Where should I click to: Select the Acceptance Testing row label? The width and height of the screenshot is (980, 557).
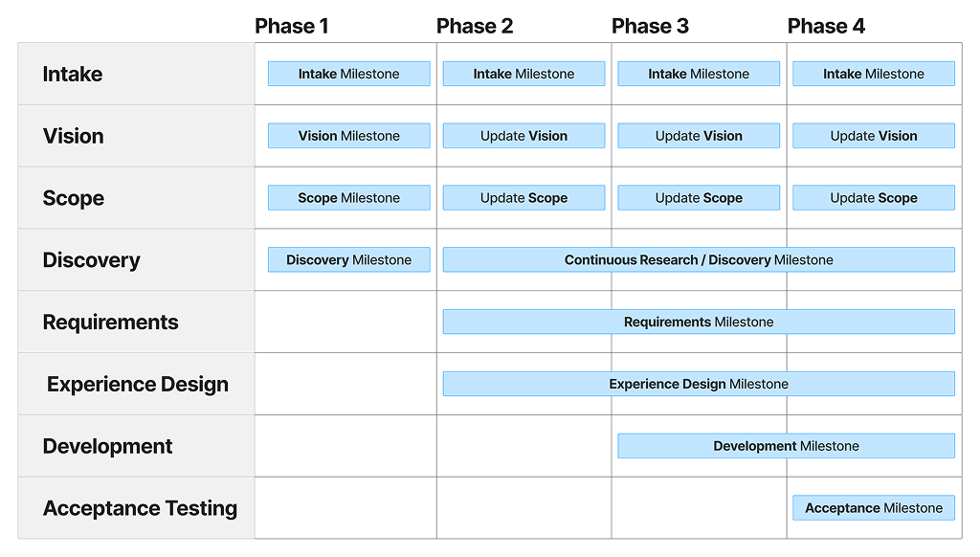(140, 508)
